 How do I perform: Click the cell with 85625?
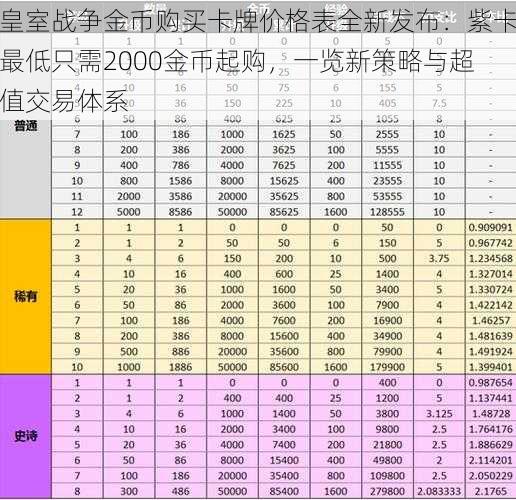(x=284, y=212)
